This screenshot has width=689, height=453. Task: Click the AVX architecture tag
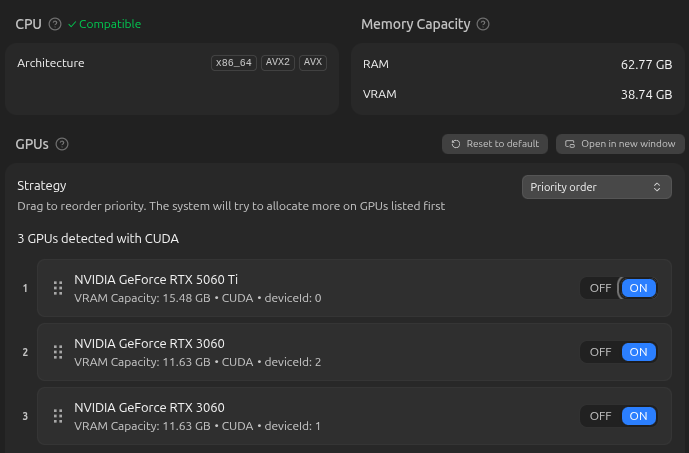coord(313,62)
